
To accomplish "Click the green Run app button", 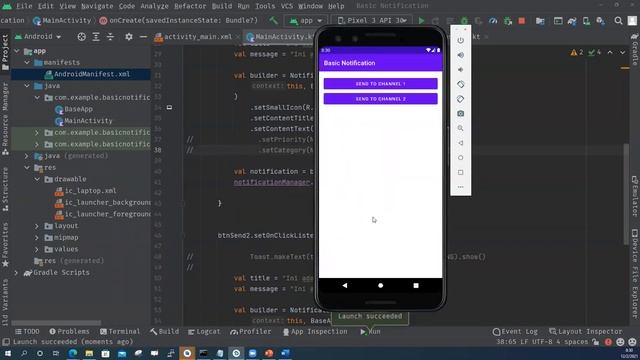I will tap(421, 20).
